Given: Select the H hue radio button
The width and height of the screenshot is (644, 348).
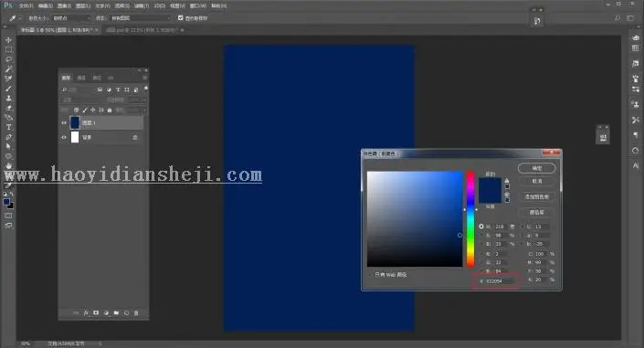Looking at the screenshot, I should click(481, 227).
